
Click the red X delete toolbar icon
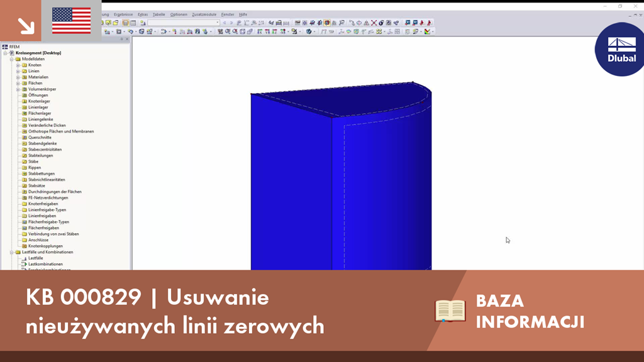click(x=374, y=23)
